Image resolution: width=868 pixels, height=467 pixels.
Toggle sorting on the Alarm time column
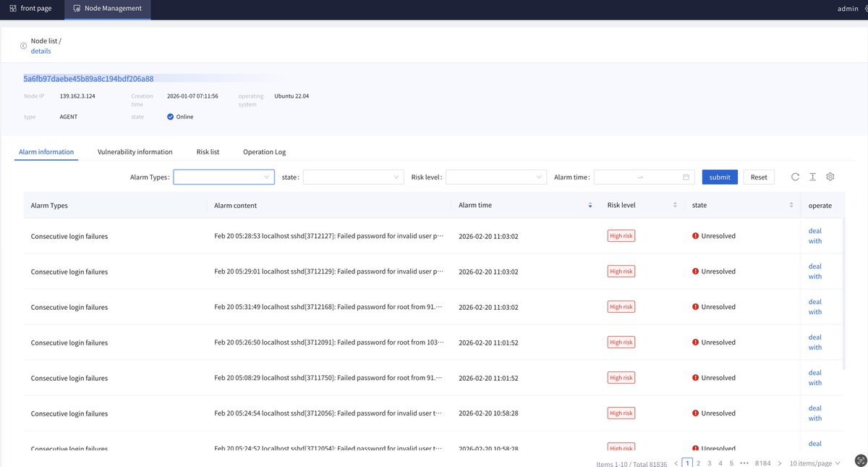click(590, 205)
